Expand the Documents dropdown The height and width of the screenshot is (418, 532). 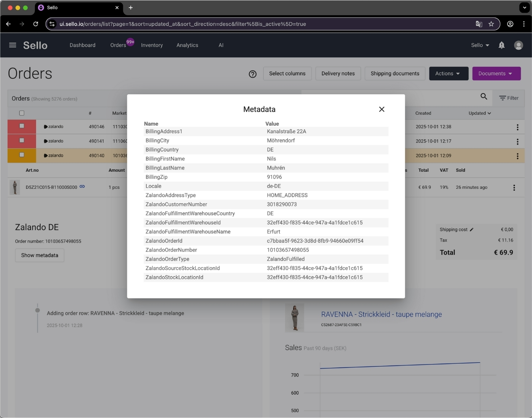(496, 73)
